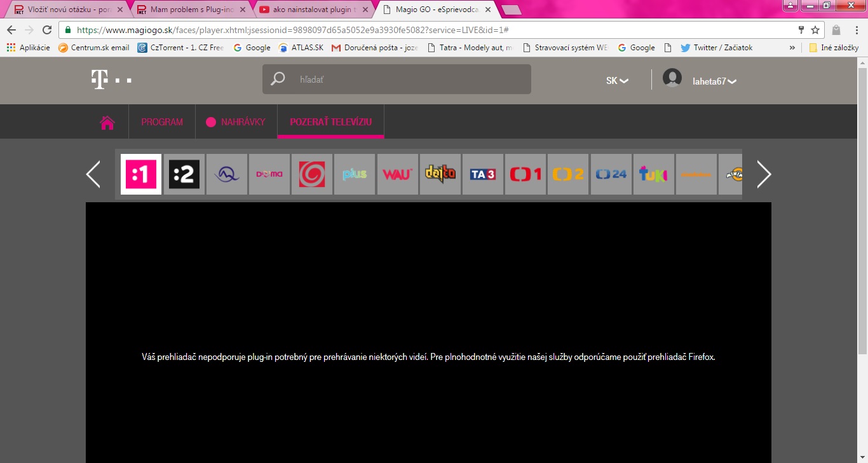This screenshot has width=868, height=463.
Task: Switch to the ČT24 channel
Action: pos(611,174)
